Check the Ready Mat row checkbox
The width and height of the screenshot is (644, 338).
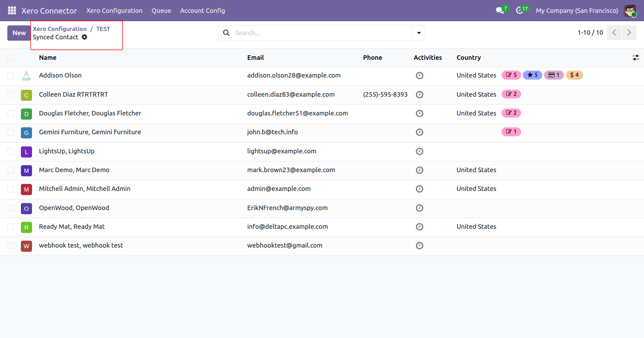click(x=11, y=227)
